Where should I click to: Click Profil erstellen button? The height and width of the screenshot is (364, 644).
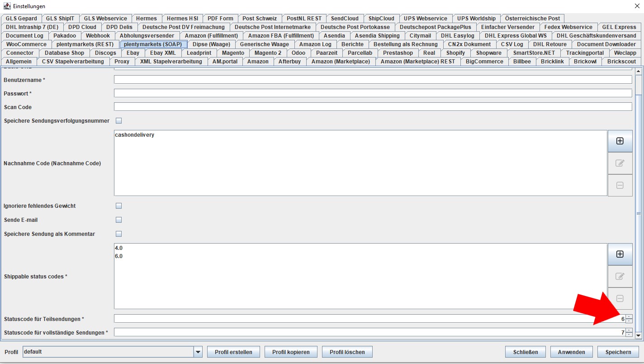point(233,352)
